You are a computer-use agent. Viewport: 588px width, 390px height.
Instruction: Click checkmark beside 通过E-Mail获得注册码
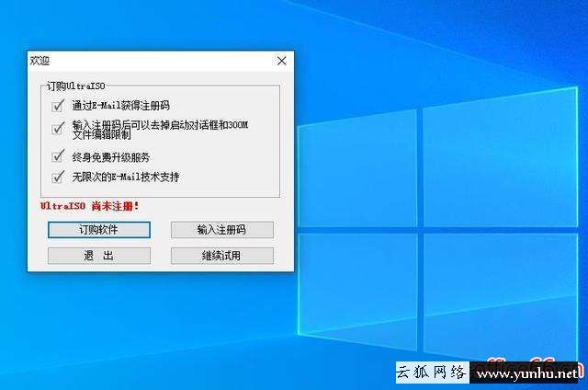(x=58, y=106)
